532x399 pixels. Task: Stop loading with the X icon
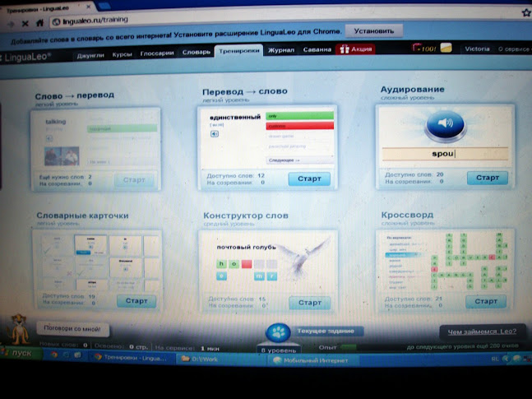tap(25, 23)
